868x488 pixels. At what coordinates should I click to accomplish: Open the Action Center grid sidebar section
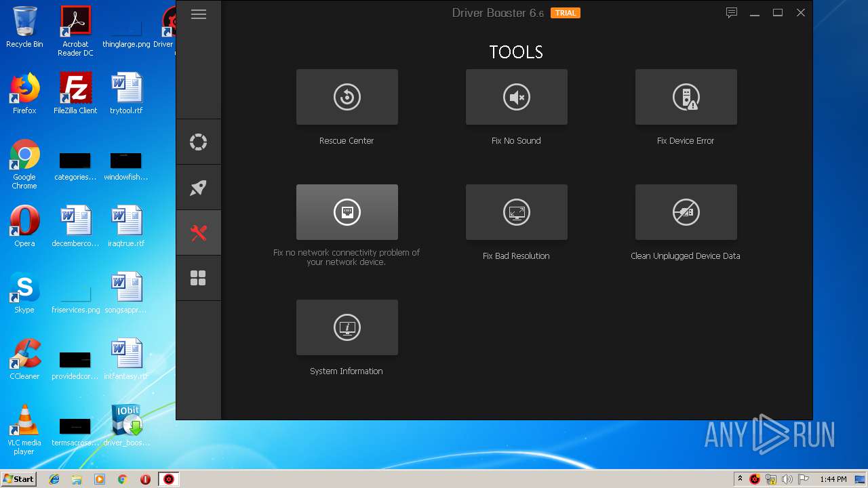[198, 279]
